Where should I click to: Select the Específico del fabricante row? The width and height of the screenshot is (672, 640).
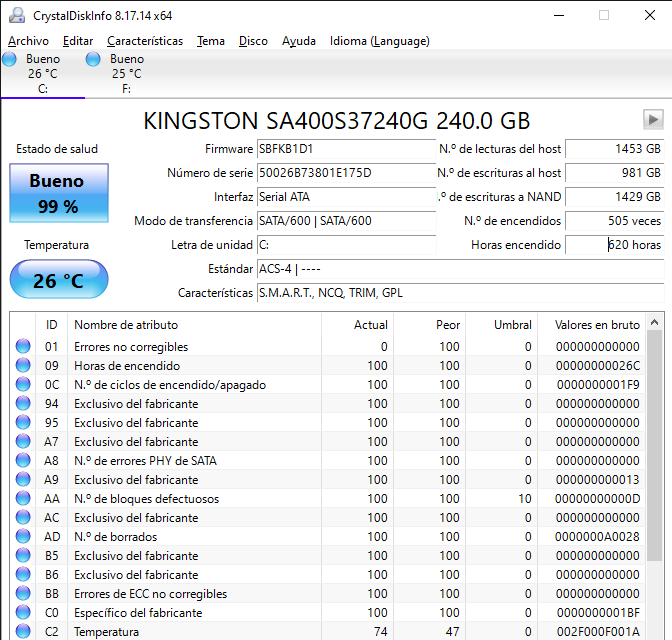click(328, 613)
